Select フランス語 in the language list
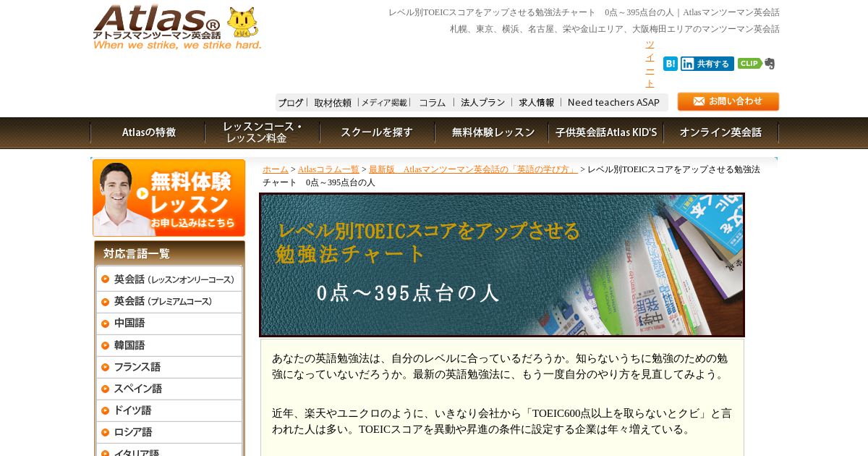 coord(169,366)
